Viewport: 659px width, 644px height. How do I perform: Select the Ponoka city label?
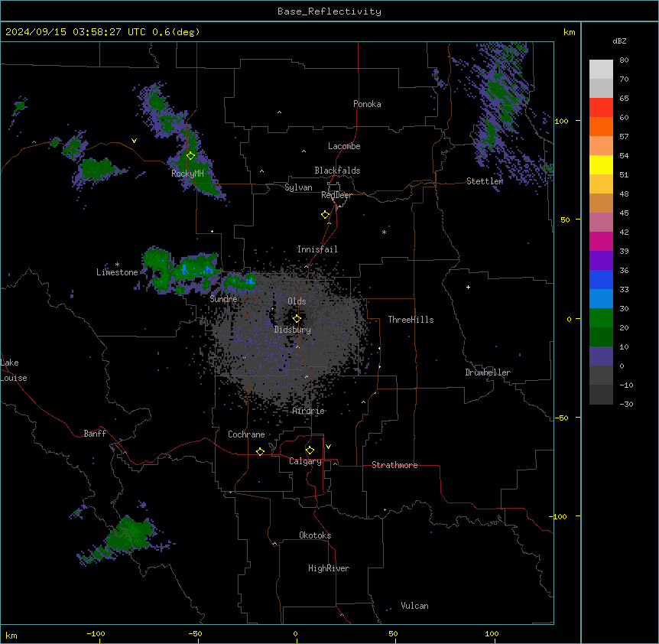tap(367, 104)
